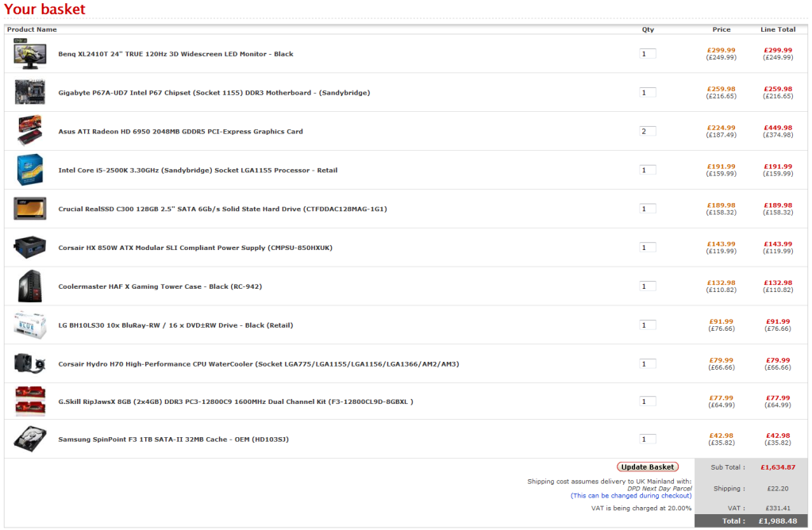The image size is (812, 530).
Task: Focus the quantity field for the Intel processor
Action: pyautogui.click(x=648, y=171)
